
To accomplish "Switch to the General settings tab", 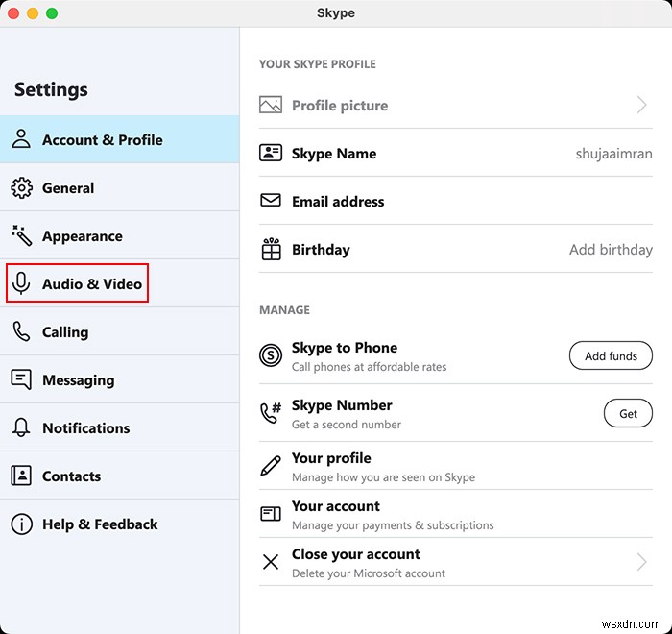I will (120, 187).
